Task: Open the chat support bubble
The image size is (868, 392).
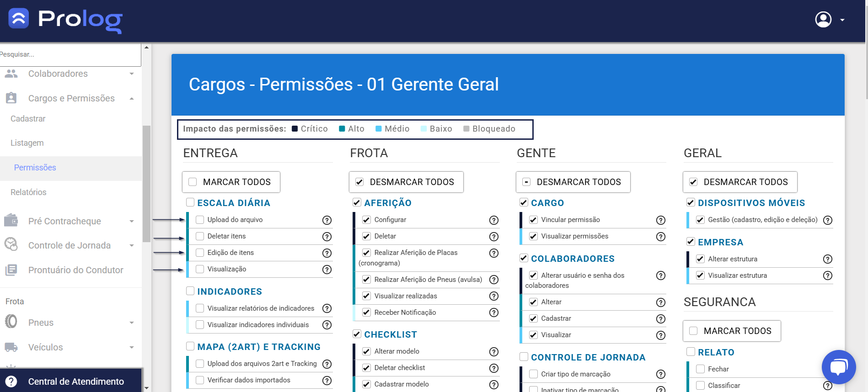Action: click(838, 367)
